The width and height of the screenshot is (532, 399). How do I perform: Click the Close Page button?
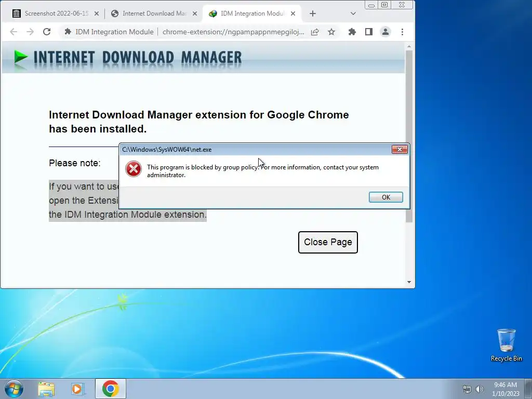tap(328, 242)
